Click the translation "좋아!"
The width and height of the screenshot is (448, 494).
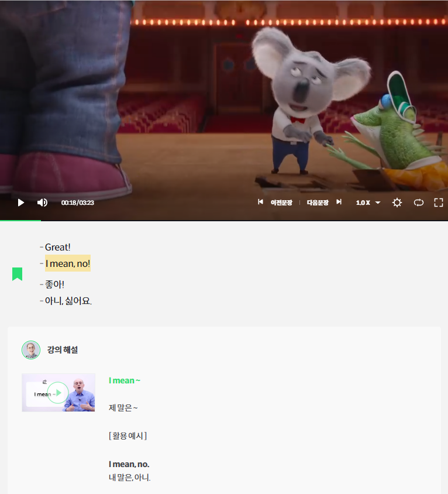(x=54, y=284)
